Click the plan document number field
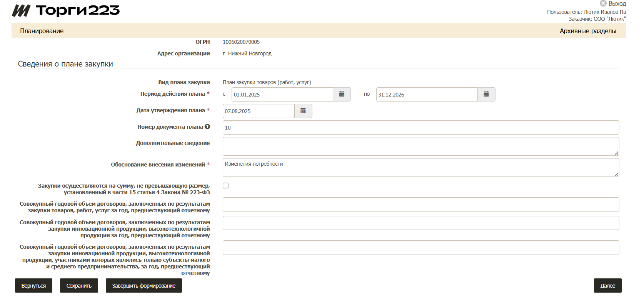 [420, 128]
